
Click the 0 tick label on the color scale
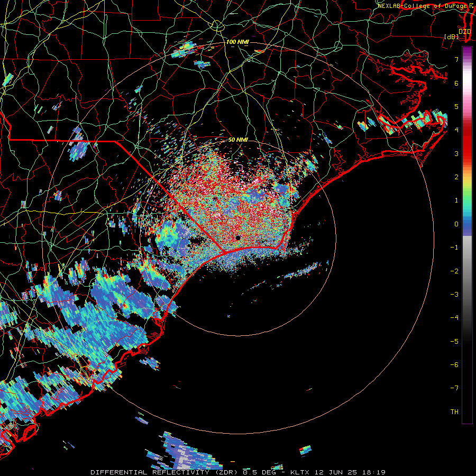456,224
